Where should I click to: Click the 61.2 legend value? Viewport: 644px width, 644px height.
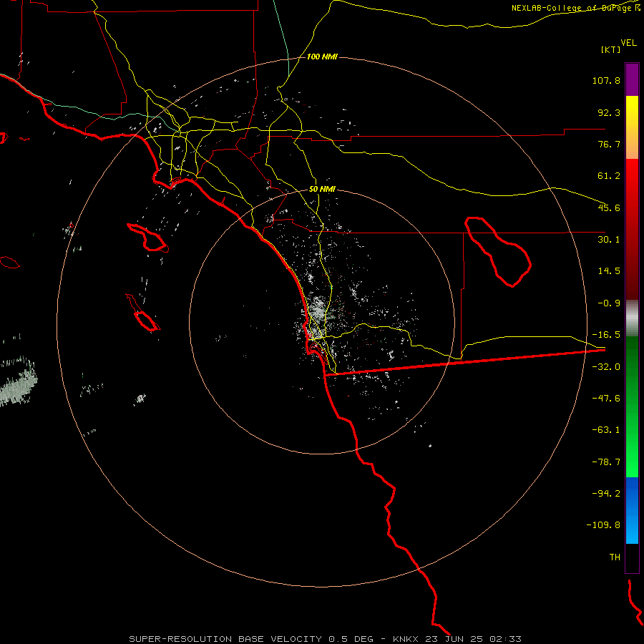pyautogui.click(x=609, y=176)
